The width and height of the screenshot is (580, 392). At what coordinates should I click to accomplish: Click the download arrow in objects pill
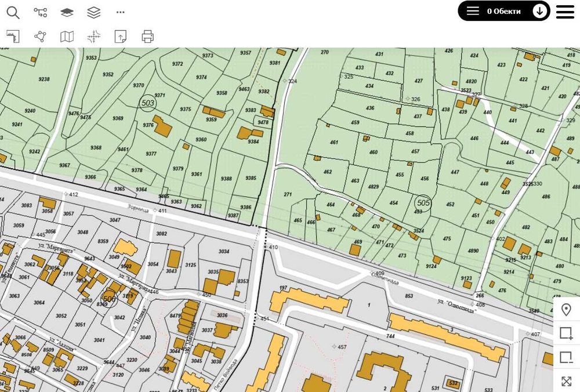539,11
